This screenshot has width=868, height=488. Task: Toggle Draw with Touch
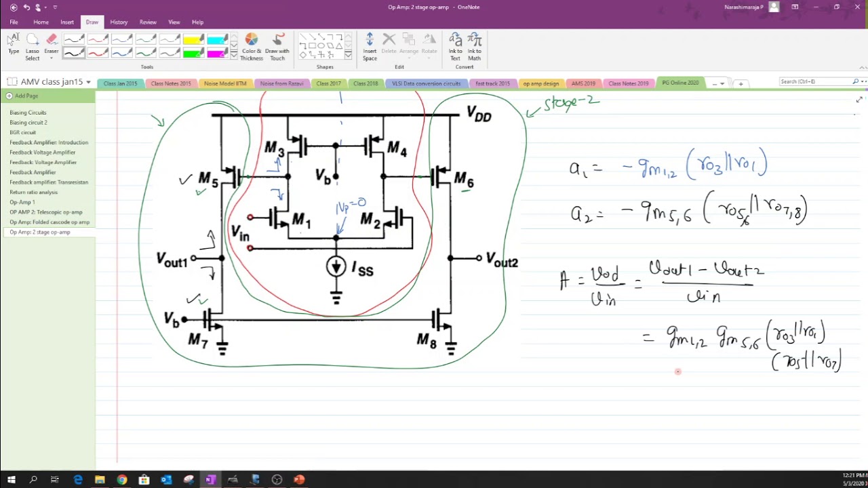point(277,47)
